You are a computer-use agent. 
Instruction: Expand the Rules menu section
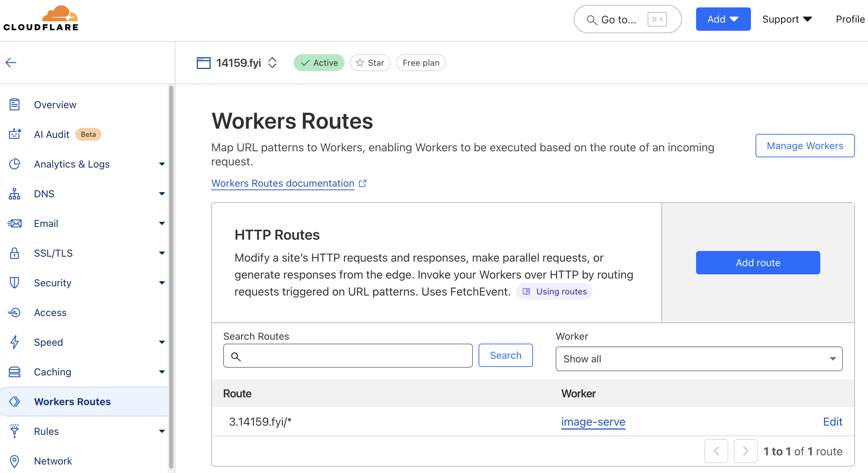click(162, 431)
